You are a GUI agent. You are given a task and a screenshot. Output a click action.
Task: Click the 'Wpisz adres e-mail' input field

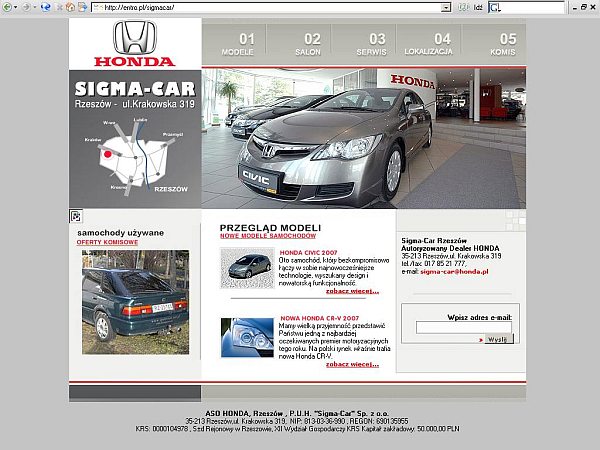click(x=464, y=328)
